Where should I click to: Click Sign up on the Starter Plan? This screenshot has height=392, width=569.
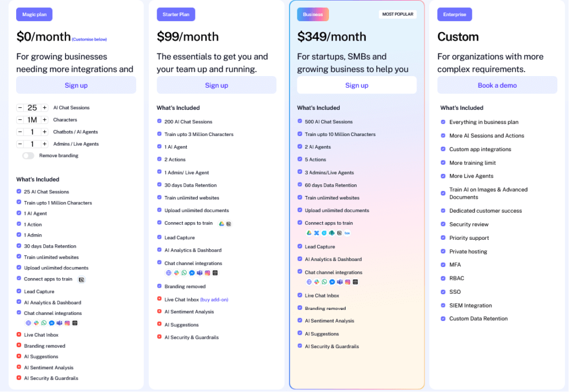(216, 84)
